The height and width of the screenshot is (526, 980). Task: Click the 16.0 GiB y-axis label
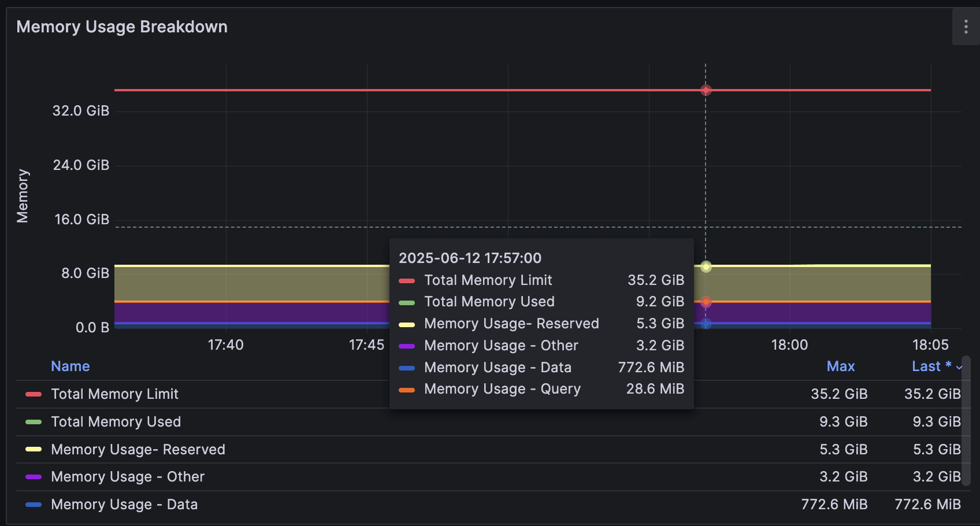(81, 220)
